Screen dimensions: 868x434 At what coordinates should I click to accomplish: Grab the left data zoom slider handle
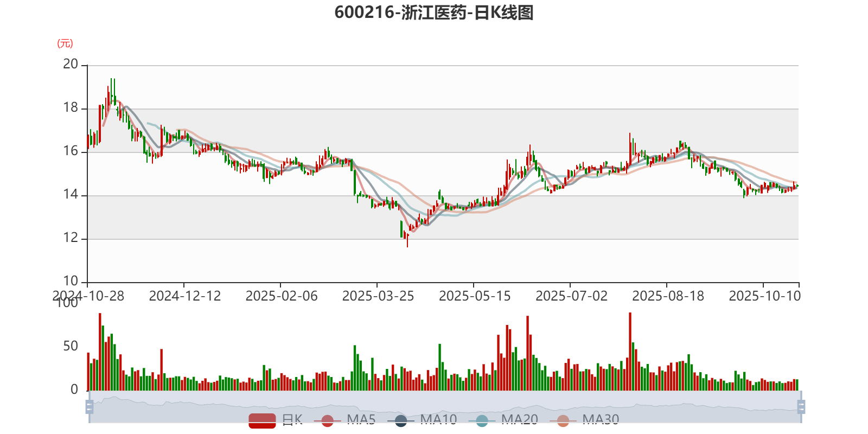pos(90,407)
